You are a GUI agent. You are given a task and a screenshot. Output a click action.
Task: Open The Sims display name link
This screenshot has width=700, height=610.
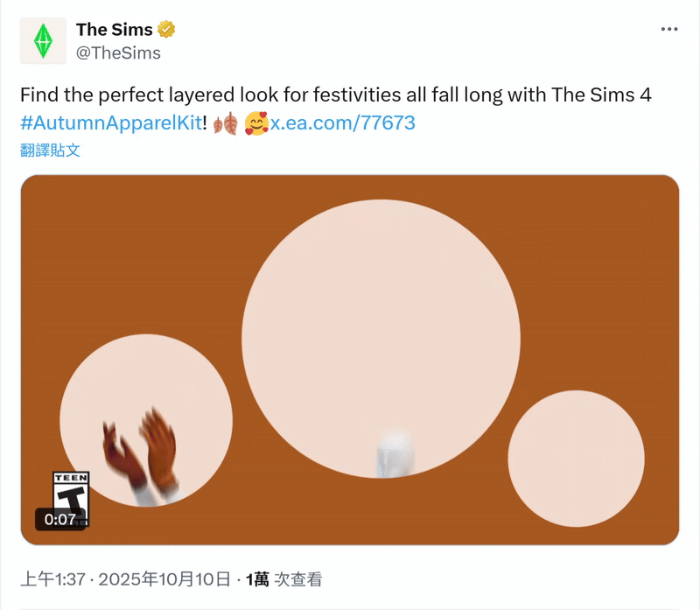pos(114,30)
